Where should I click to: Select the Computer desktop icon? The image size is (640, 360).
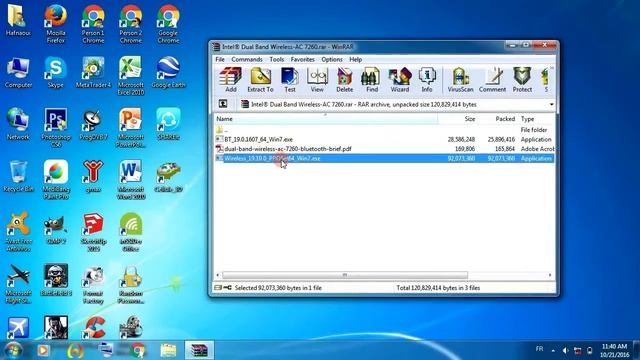[18, 72]
